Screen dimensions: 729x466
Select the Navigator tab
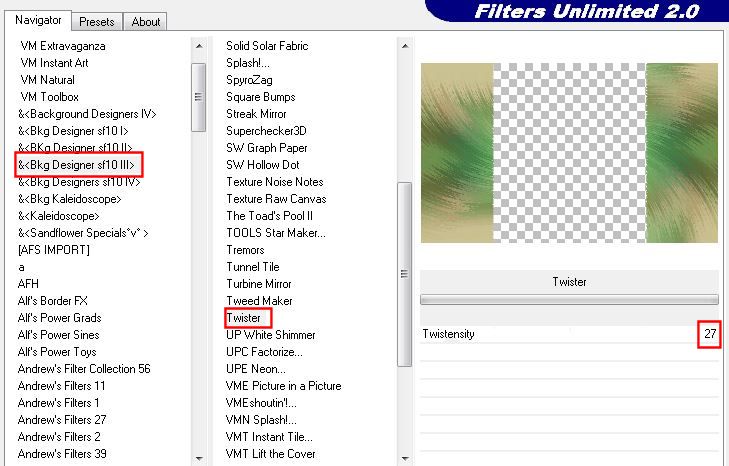tap(38, 20)
